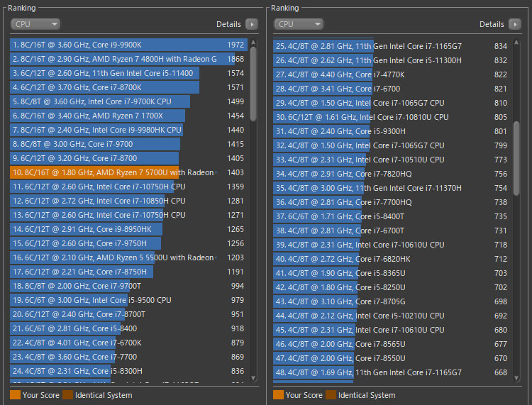Open the CPU dropdown in left Ranking panel

[35, 24]
